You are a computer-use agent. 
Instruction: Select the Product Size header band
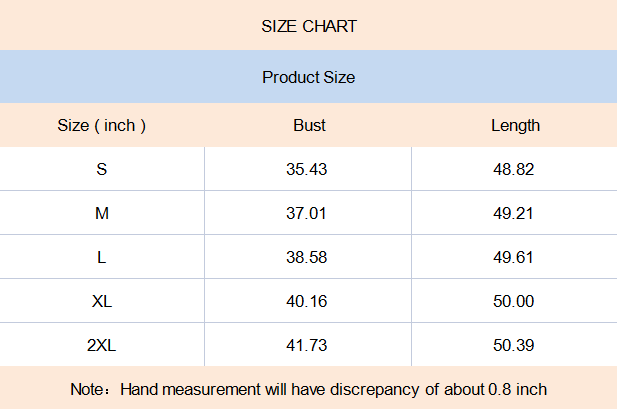(x=308, y=77)
